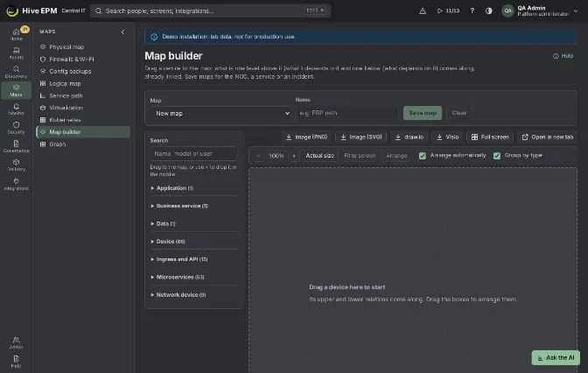Click the 100% zoom level value
The image size is (588, 373).
click(276, 156)
